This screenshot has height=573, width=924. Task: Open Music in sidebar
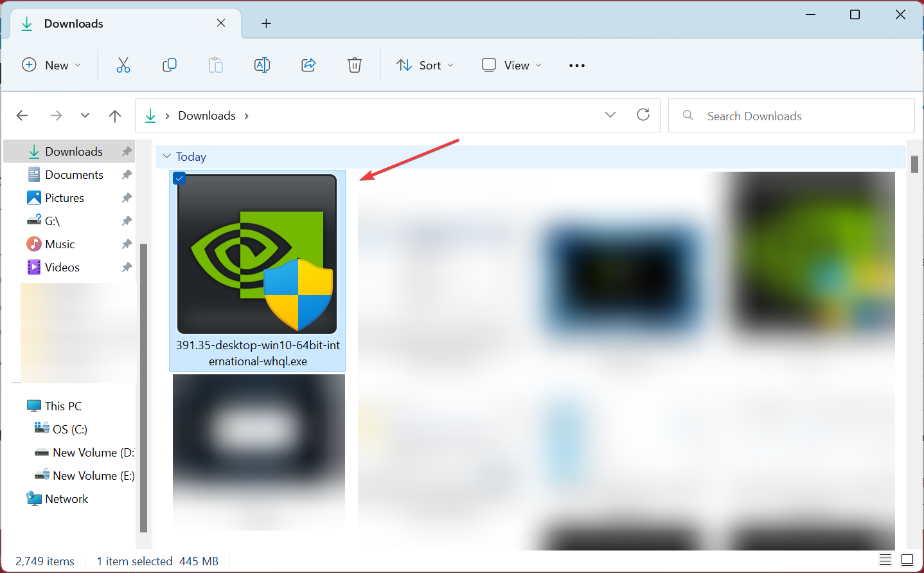[x=60, y=244]
